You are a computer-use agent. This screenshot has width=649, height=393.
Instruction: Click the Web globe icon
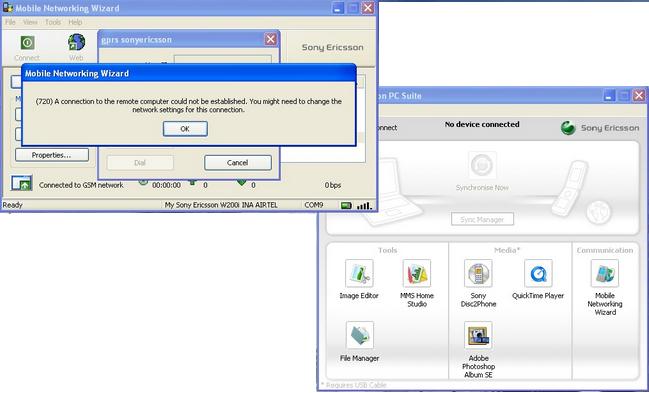pyautogui.click(x=77, y=42)
